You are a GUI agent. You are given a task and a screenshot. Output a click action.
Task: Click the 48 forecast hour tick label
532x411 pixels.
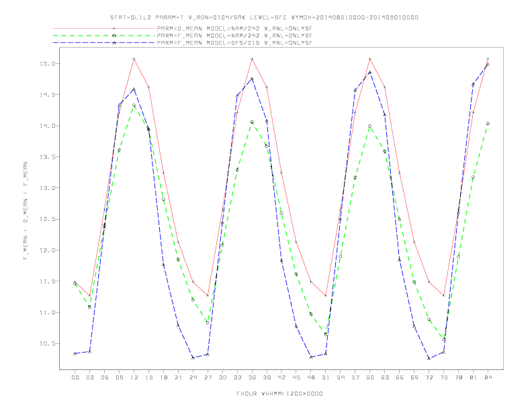(311, 377)
